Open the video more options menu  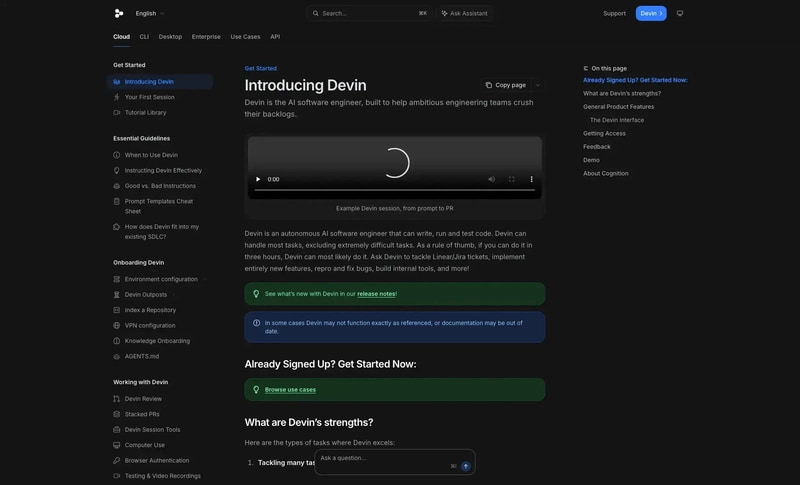point(531,179)
